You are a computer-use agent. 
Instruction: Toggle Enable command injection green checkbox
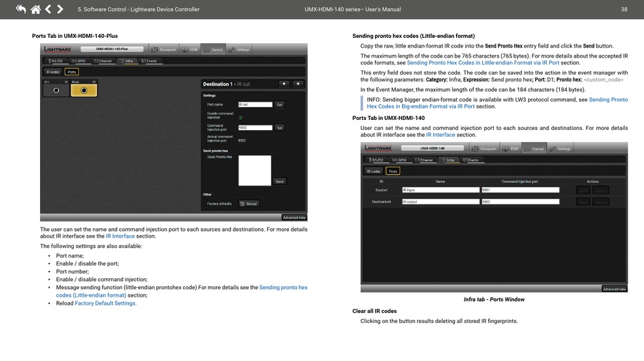(x=241, y=117)
